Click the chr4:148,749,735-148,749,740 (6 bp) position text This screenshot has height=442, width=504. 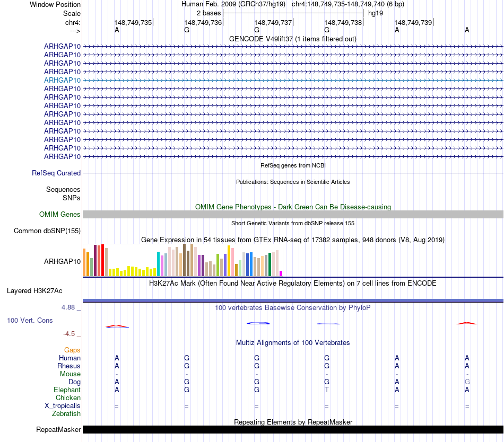coord(348,4)
